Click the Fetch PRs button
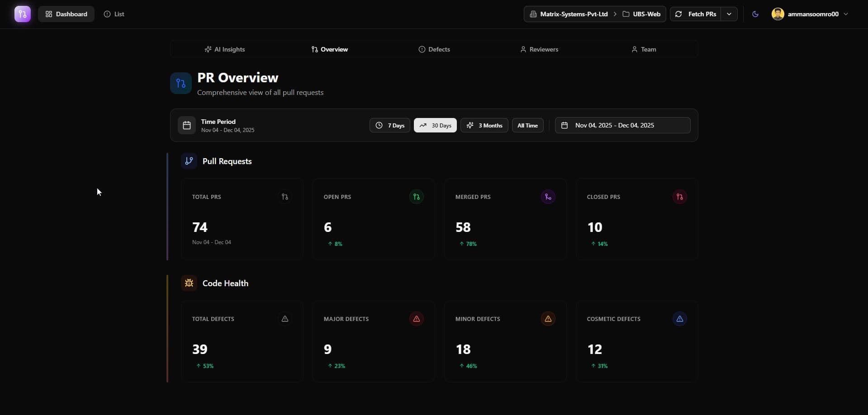 pyautogui.click(x=696, y=14)
